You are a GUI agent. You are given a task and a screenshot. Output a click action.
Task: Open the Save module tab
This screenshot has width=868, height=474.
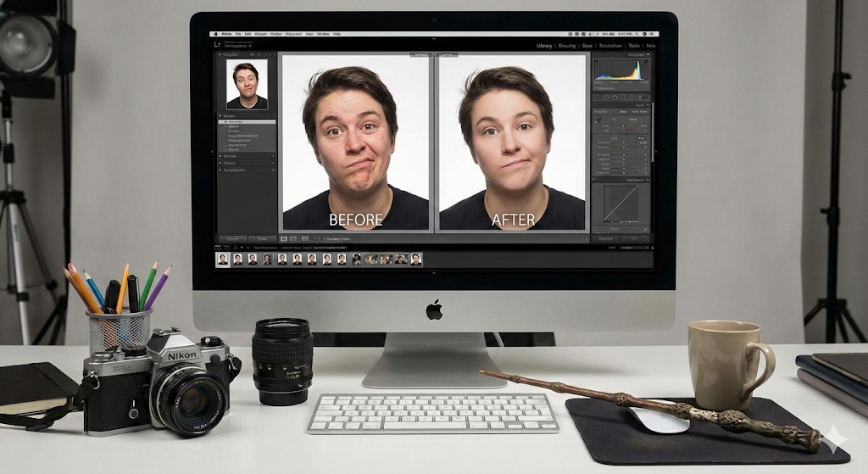click(x=587, y=46)
